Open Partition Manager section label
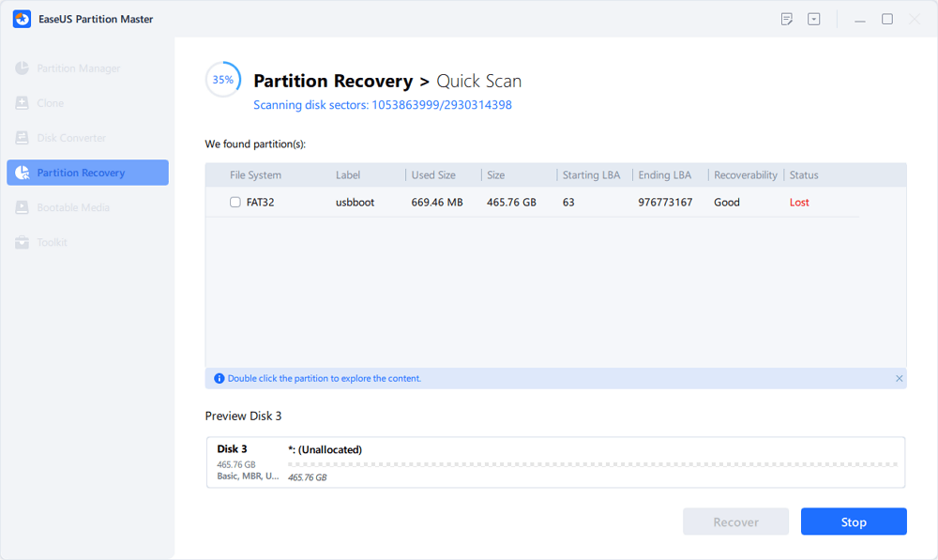This screenshot has height=560, width=938. click(79, 68)
